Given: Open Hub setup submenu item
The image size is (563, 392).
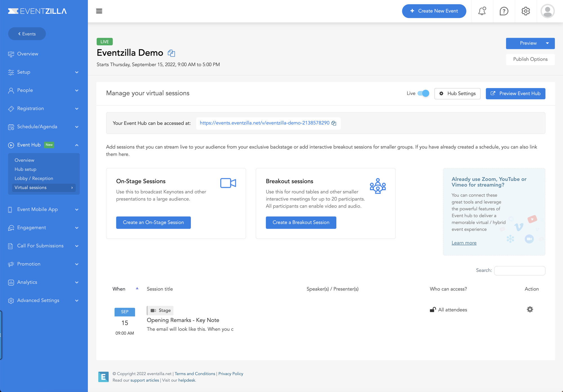Looking at the screenshot, I should pyautogui.click(x=25, y=169).
